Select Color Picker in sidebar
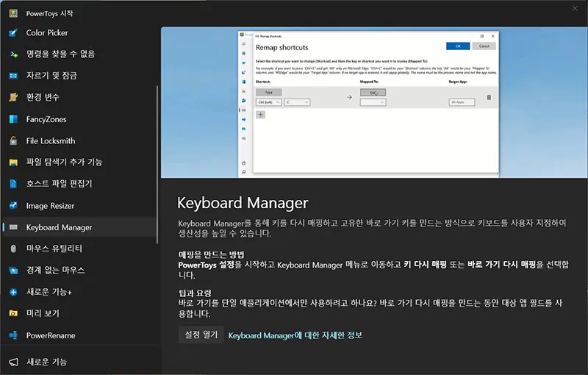This screenshot has width=588, height=375. coord(79,33)
